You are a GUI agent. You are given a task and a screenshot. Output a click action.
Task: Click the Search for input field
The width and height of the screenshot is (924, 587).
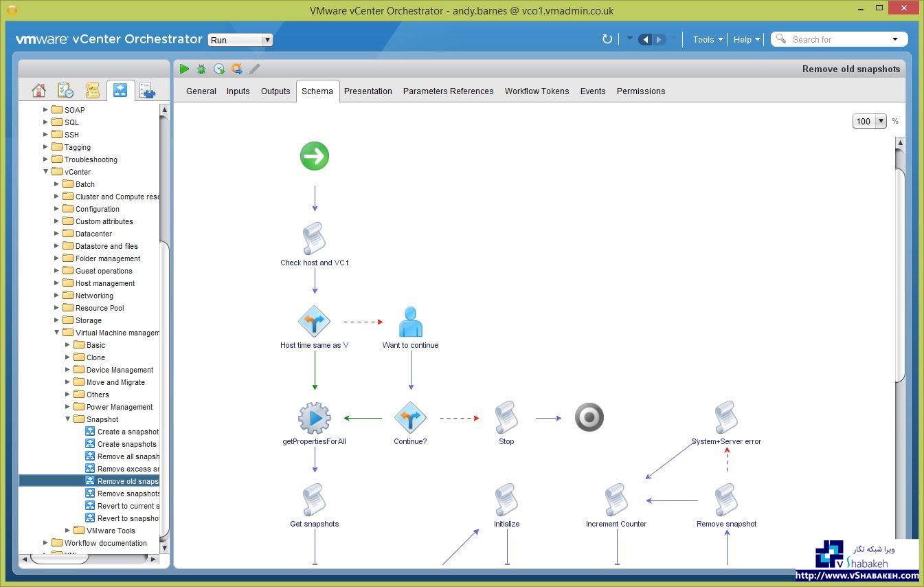839,39
